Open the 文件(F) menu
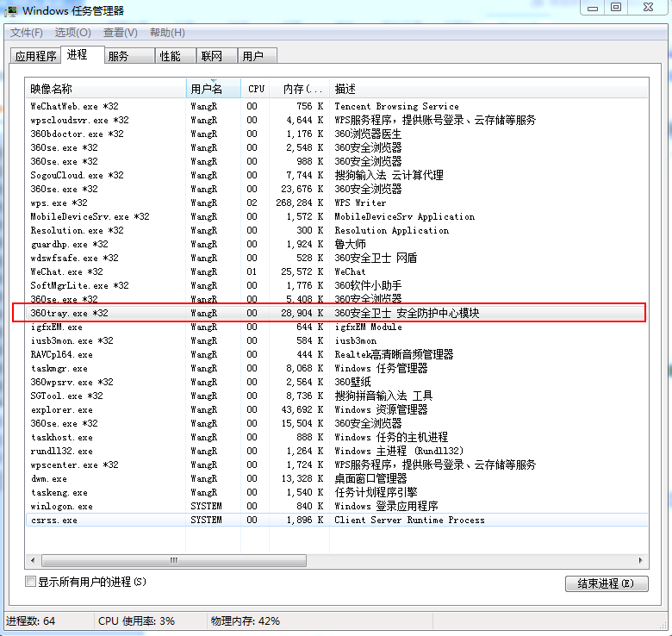The height and width of the screenshot is (636, 672). click(27, 33)
